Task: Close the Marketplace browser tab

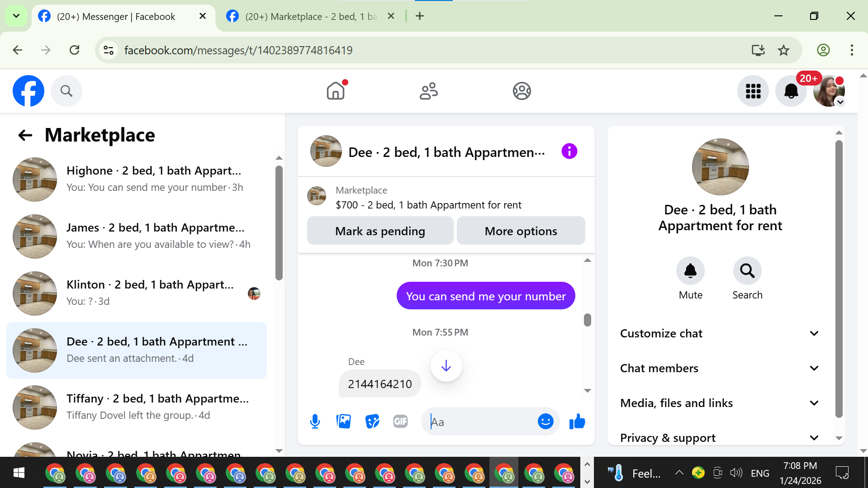Action: [x=391, y=16]
